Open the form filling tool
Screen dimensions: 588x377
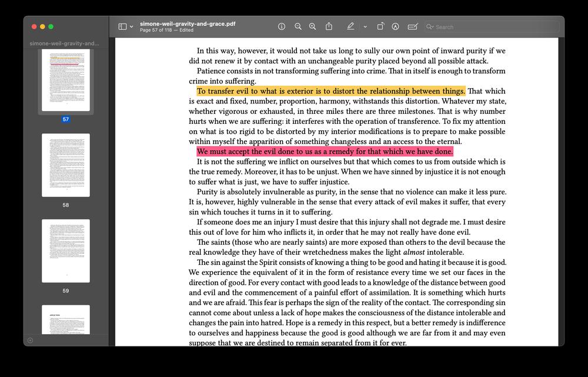413,26
